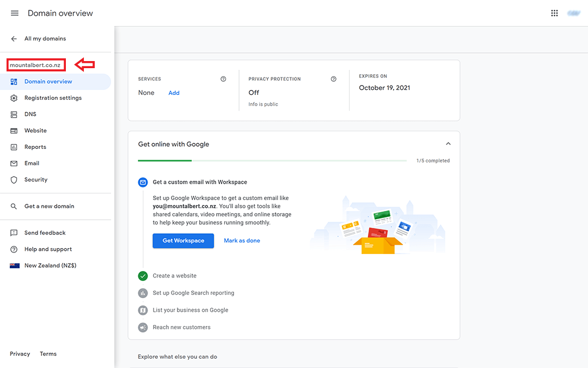Click the Info is public text
Screen dimensions: 588x368
pyautogui.click(x=264, y=104)
